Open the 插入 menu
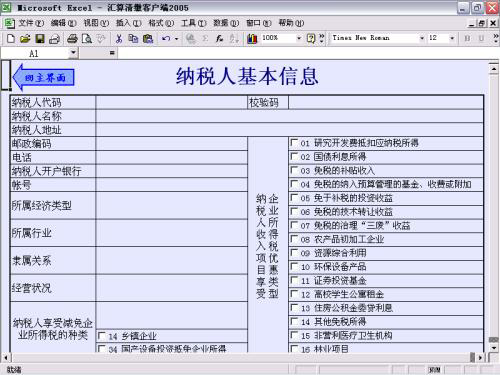 [x=128, y=23]
